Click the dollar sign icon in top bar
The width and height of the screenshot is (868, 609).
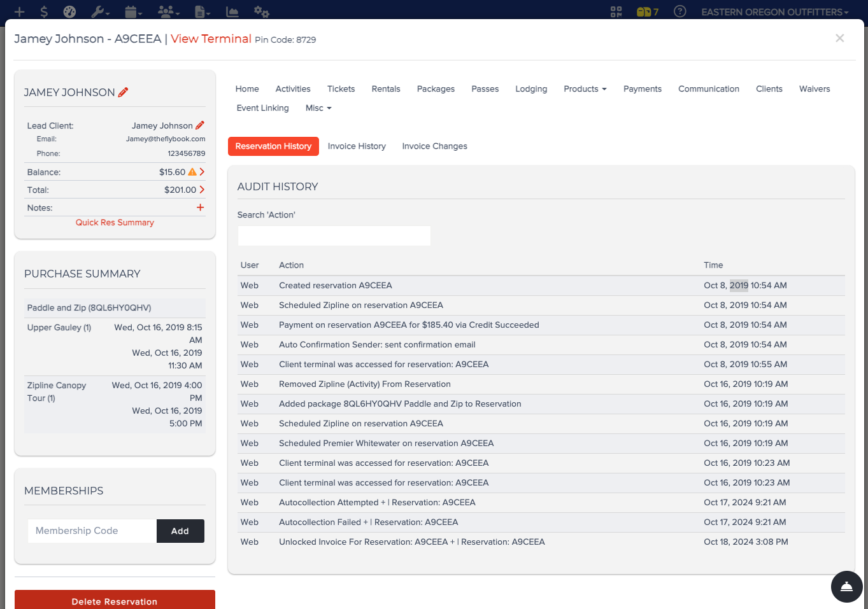click(44, 11)
